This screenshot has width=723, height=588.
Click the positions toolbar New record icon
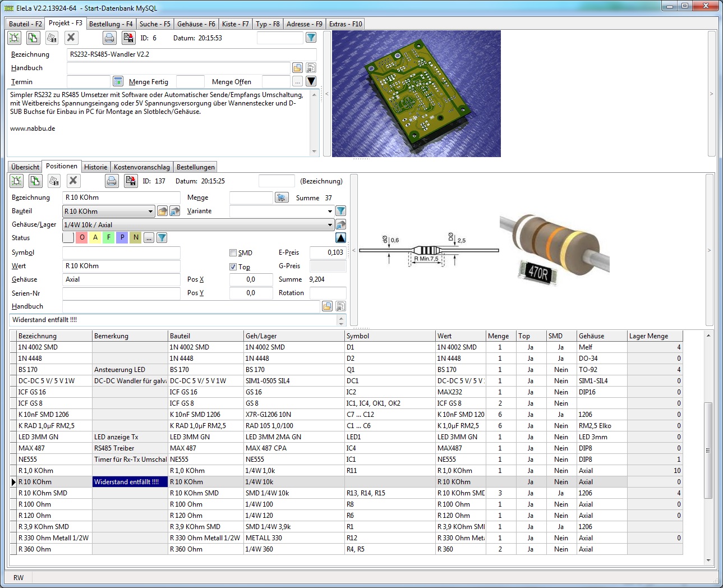point(17,181)
